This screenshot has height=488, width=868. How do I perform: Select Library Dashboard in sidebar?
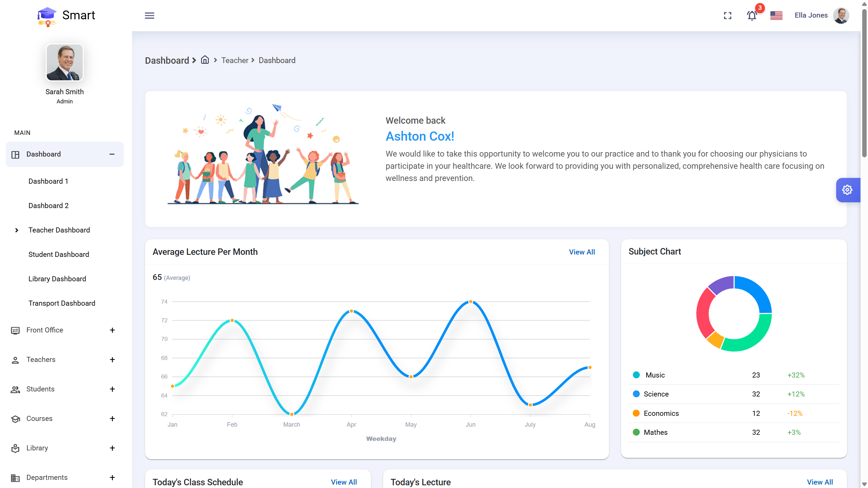(57, 279)
